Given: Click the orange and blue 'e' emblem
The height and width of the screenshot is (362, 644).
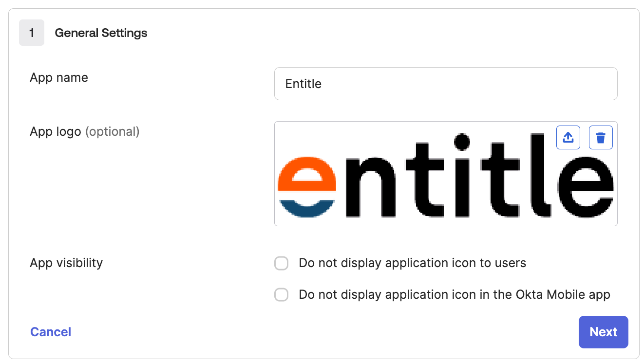Looking at the screenshot, I should coord(307,187).
